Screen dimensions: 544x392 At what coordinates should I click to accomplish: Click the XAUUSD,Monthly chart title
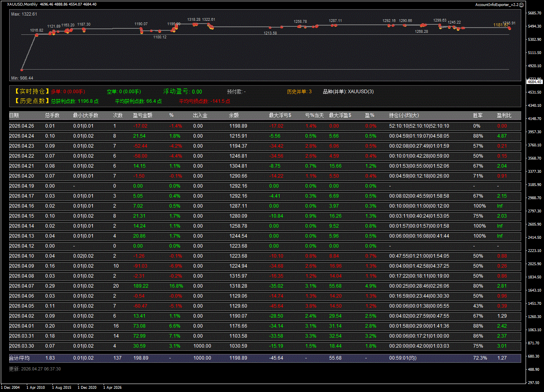[x=22, y=4]
